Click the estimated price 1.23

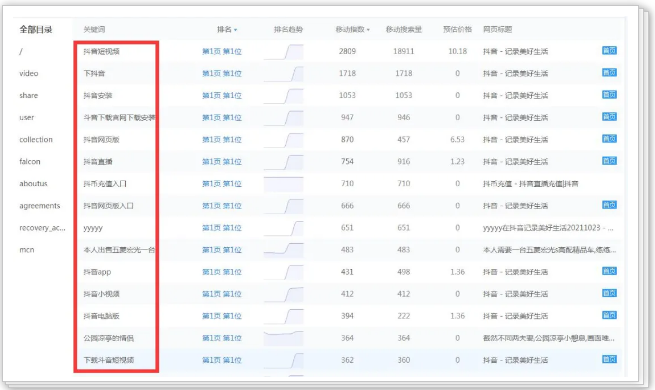(x=457, y=161)
